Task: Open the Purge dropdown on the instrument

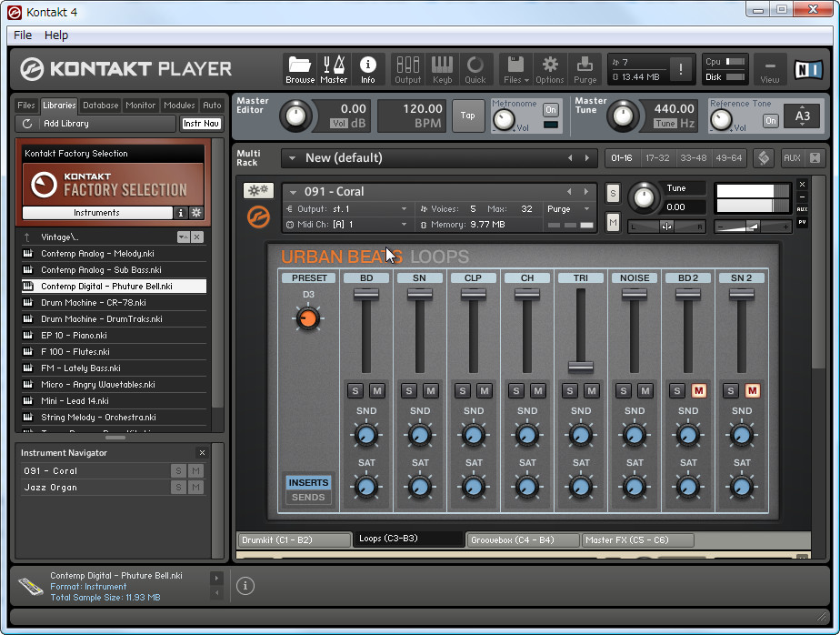Action: (568, 208)
